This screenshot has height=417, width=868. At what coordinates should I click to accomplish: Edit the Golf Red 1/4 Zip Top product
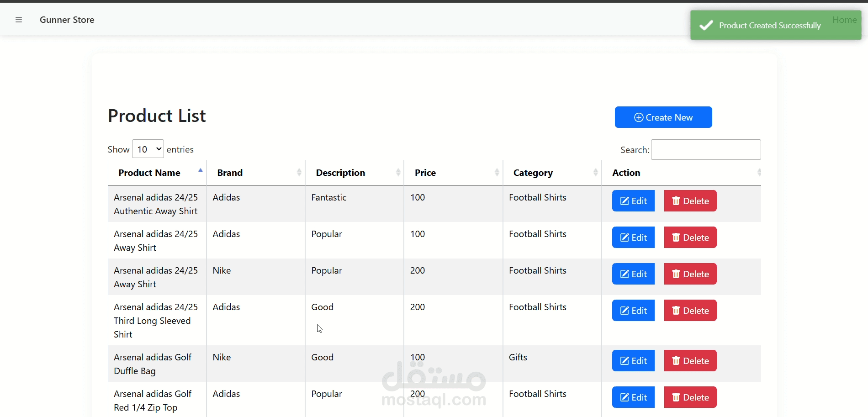coord(633,397)
